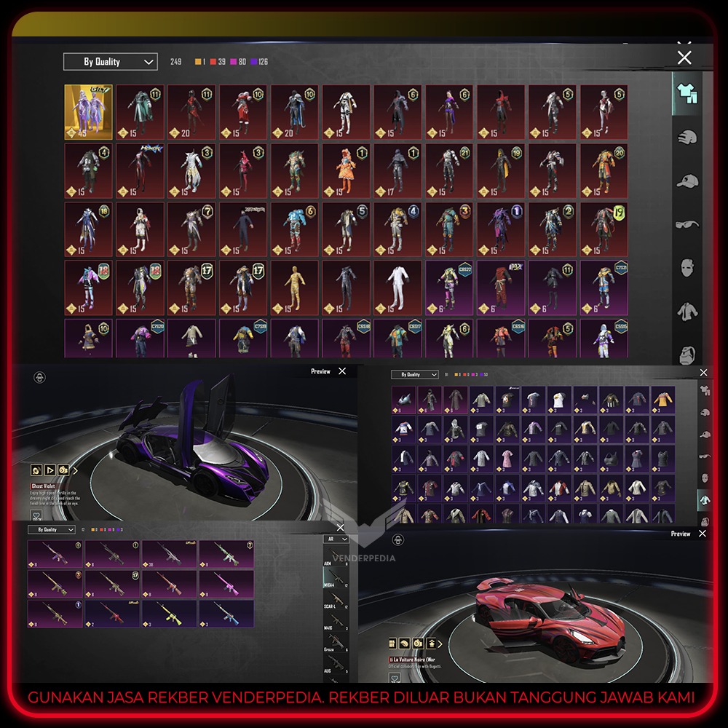Select the M16A4 weapon tab

(336, 578)
